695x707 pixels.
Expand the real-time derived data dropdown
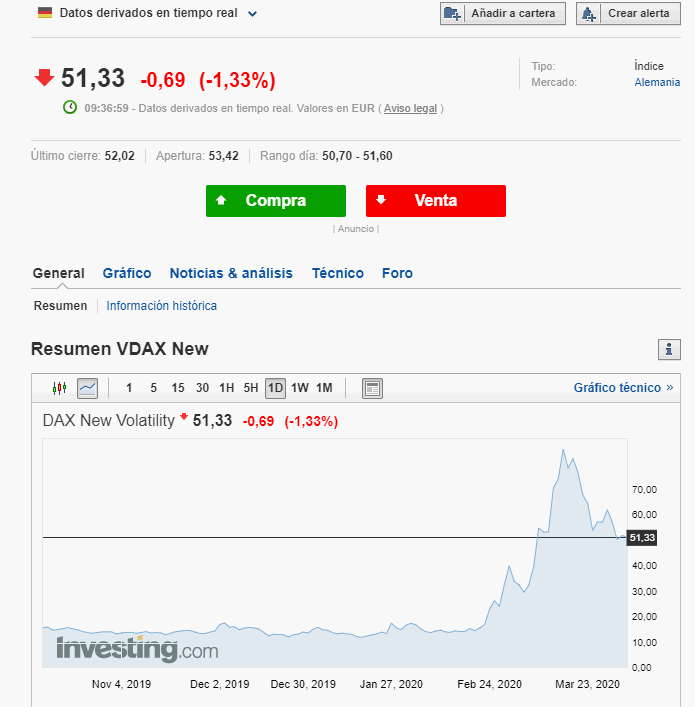point(252,14)
